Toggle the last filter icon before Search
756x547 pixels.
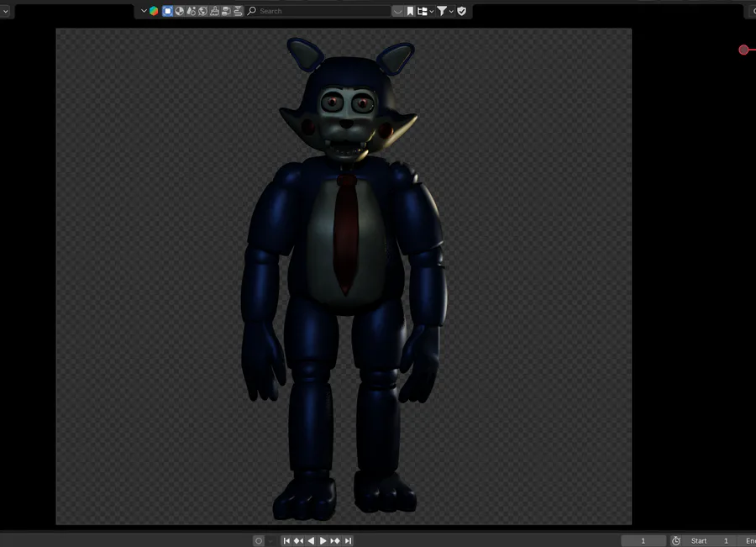[x=238, y=11]
